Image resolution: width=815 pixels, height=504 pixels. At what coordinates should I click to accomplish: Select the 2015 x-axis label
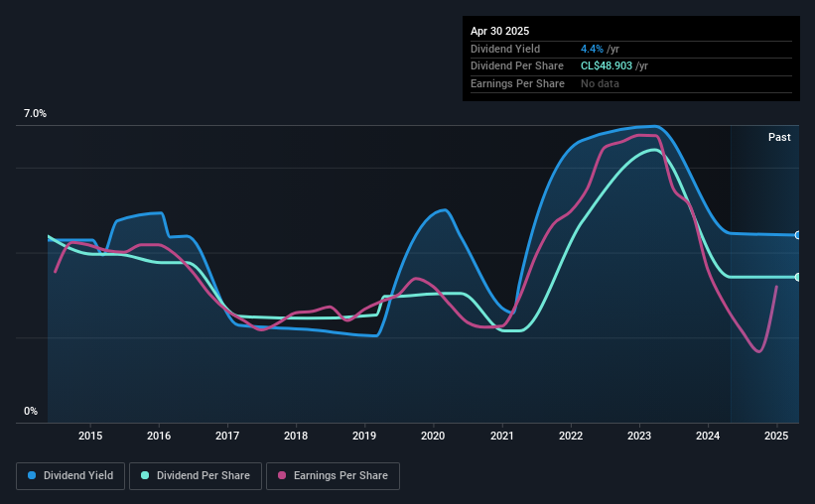[90, 436]
